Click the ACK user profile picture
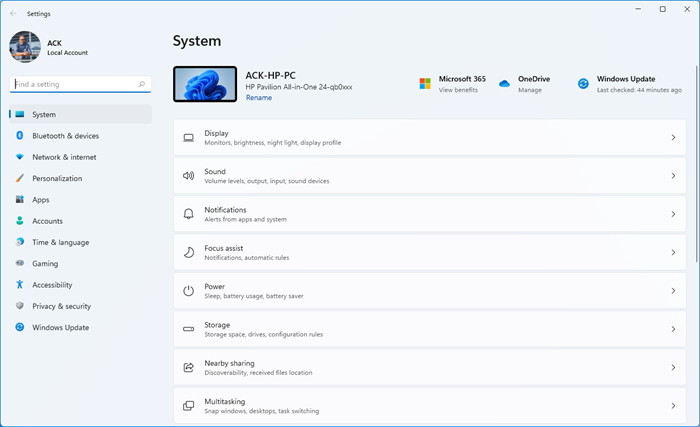The width and height of the screenshot is (700, 427). click(x=25, y=47)
